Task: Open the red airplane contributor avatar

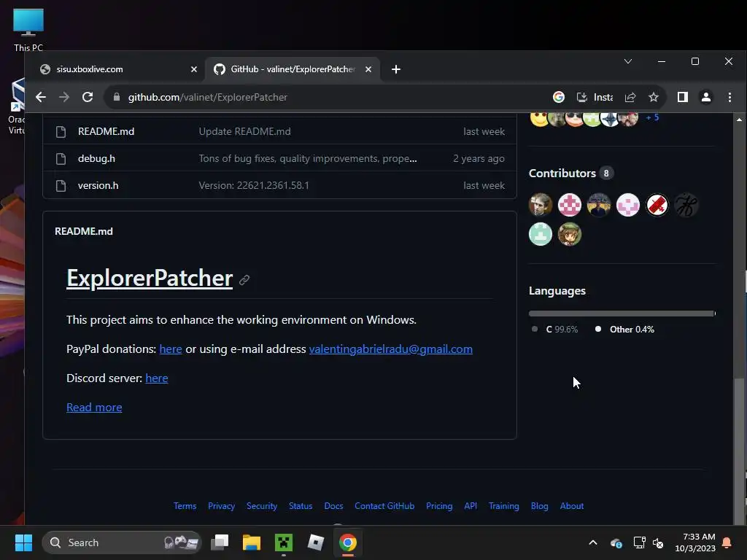Action: point(657,205)
